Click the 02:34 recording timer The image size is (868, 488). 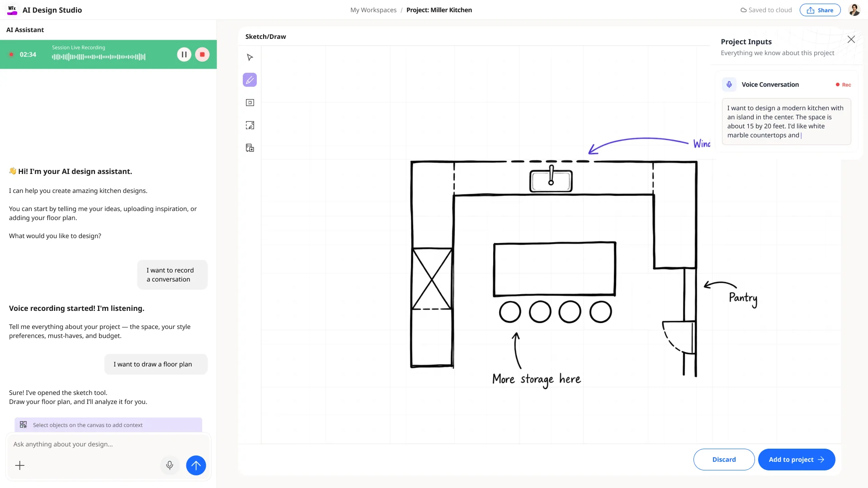(x=28, y=55)
